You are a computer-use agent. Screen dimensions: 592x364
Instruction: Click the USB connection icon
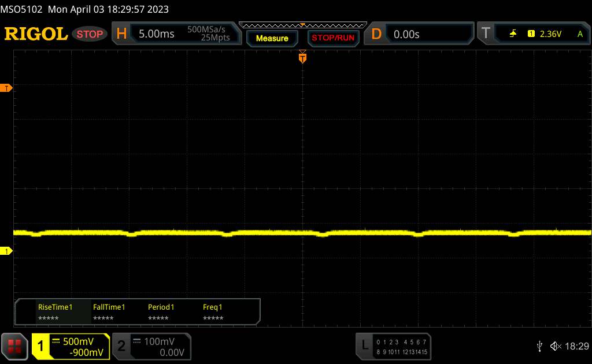[x=539, y=346]
